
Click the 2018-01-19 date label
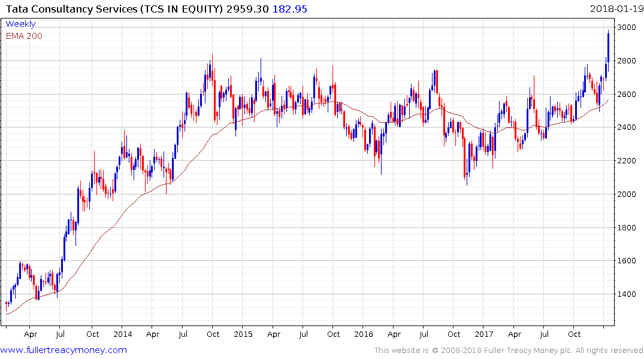pyautogui.click(x=616, y=9)
